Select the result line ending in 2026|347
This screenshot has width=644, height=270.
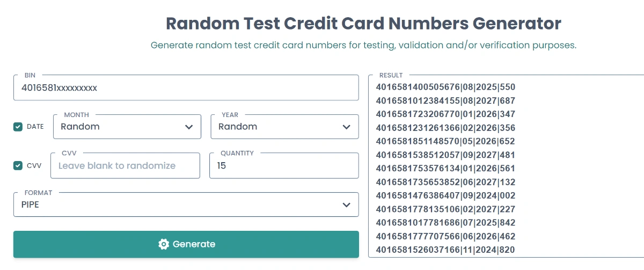(x=445, y=114)
